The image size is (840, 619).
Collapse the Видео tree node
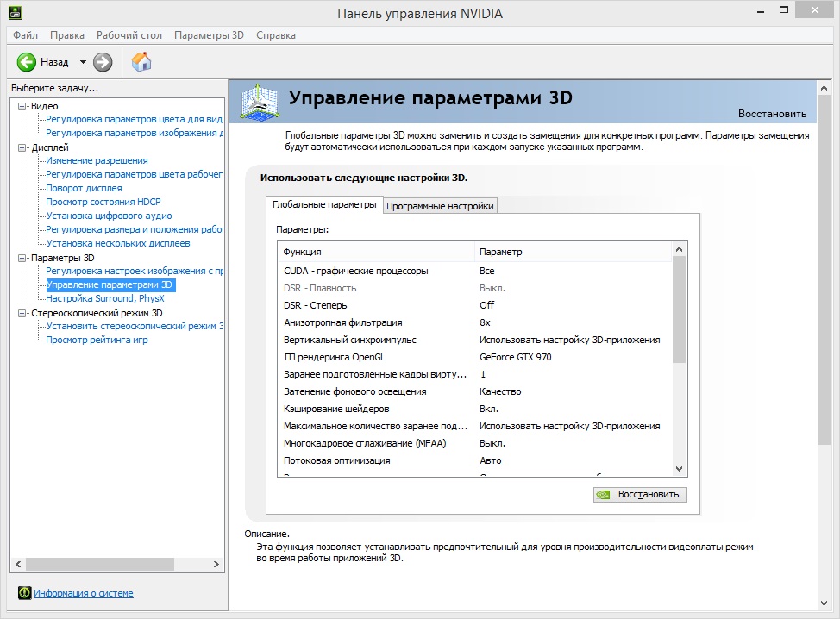point(22,106)
